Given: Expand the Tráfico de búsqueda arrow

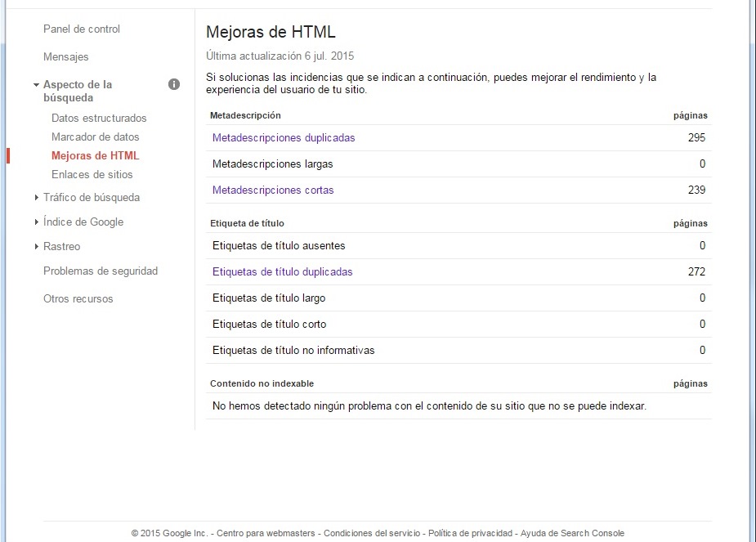Looking at the screenshot, I should (36, 197).
